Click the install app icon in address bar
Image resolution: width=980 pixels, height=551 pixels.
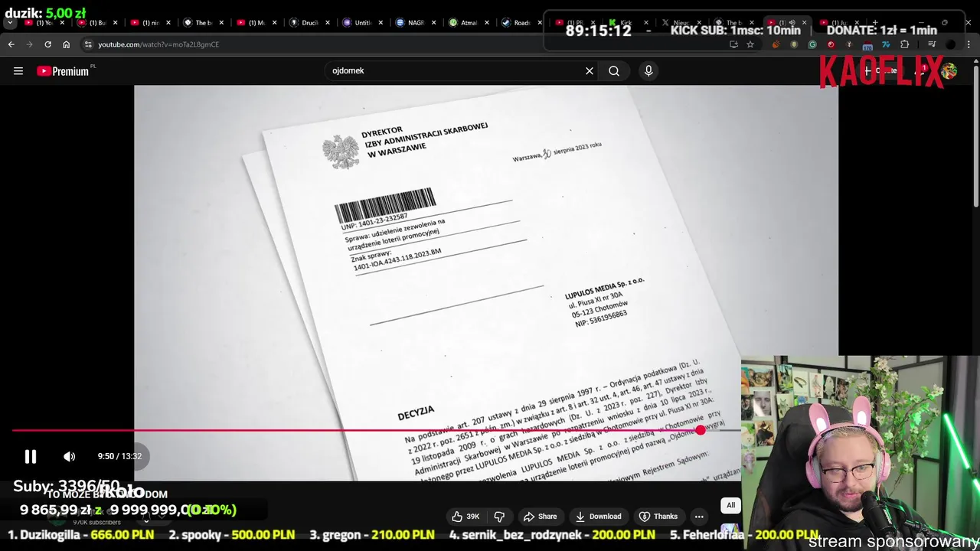pyautogui.click(x=733, y=44)
